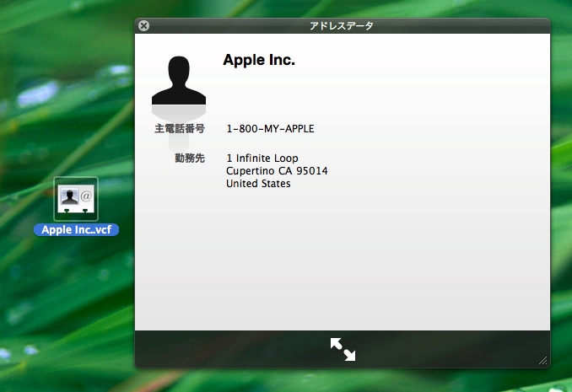
Task: Select the Apple Inc..vcf desktop file icon
Action: pos(76,199)
